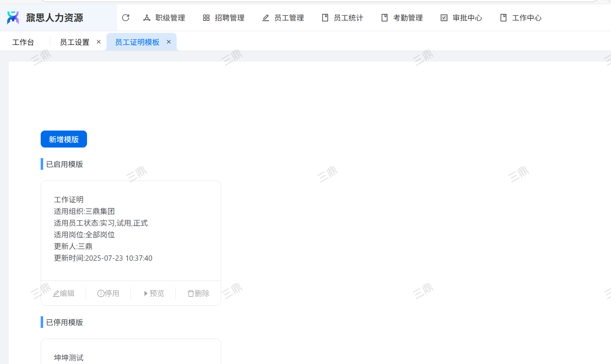Select the 坤坤测试 disabled template card
This screenshot has width=611, height=364.
click(69, 357)
